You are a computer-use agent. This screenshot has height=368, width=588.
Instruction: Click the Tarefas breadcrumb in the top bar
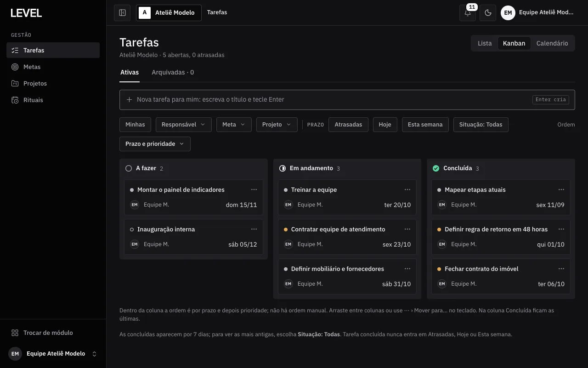[x=217, y=12]
